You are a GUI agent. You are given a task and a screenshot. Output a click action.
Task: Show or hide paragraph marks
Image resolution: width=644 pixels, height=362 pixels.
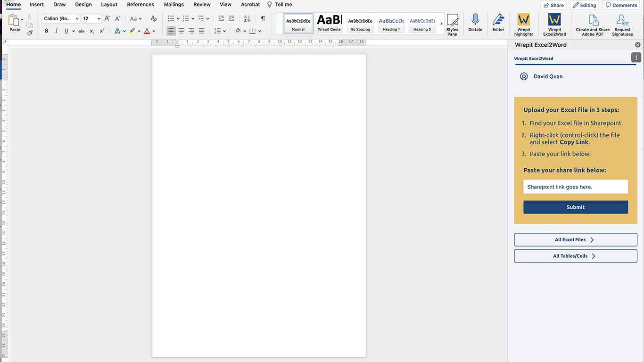(263, 18)
